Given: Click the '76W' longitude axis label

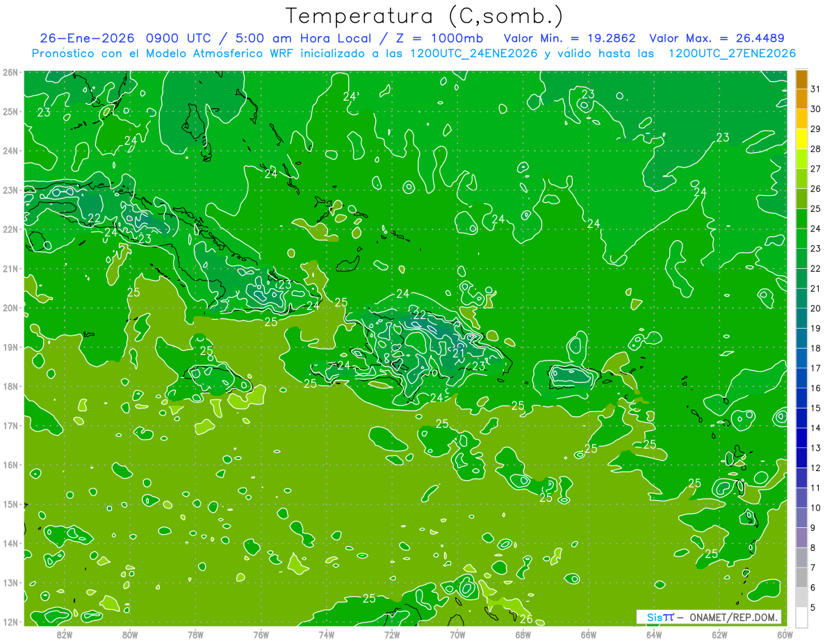Looking at the screenshot, I should pyautogui.click(x=261, y=634).
